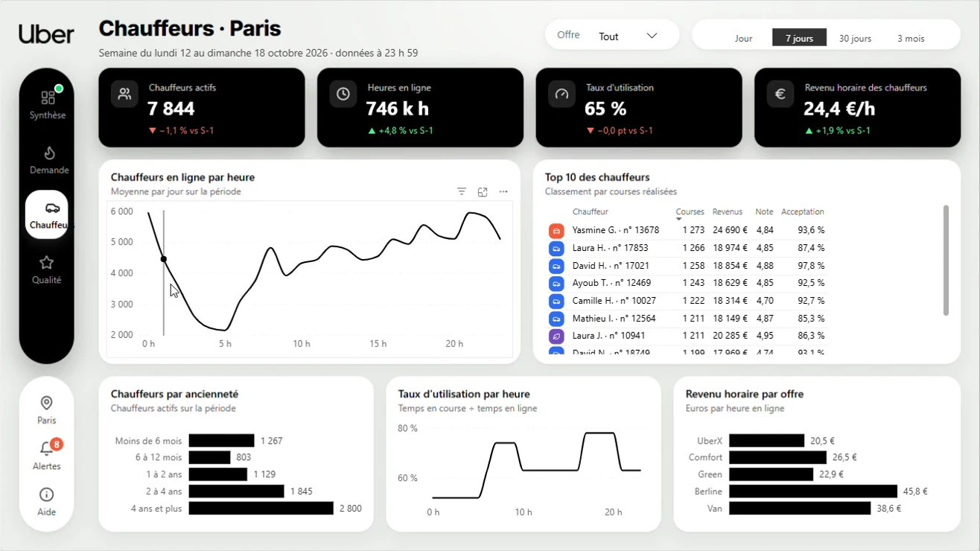Open Qualité star icon in sidebar
The width and height of the screenshot is (980, 551).
click(x=47, y=263)
